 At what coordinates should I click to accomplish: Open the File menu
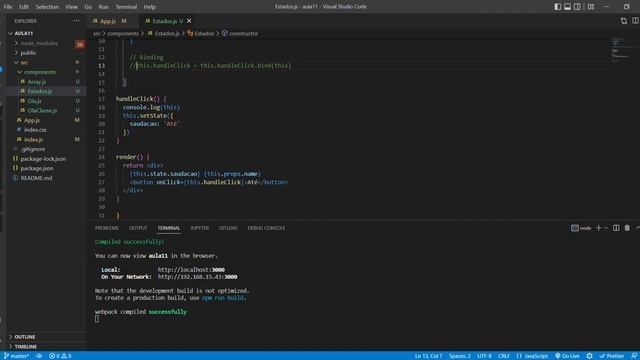coord(8,7)
